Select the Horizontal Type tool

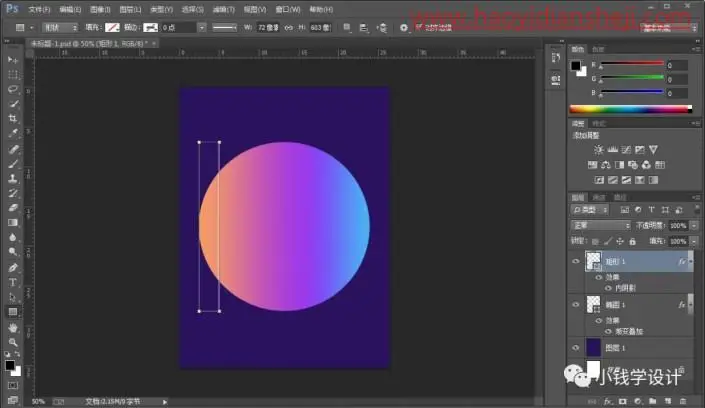[13, 283]
